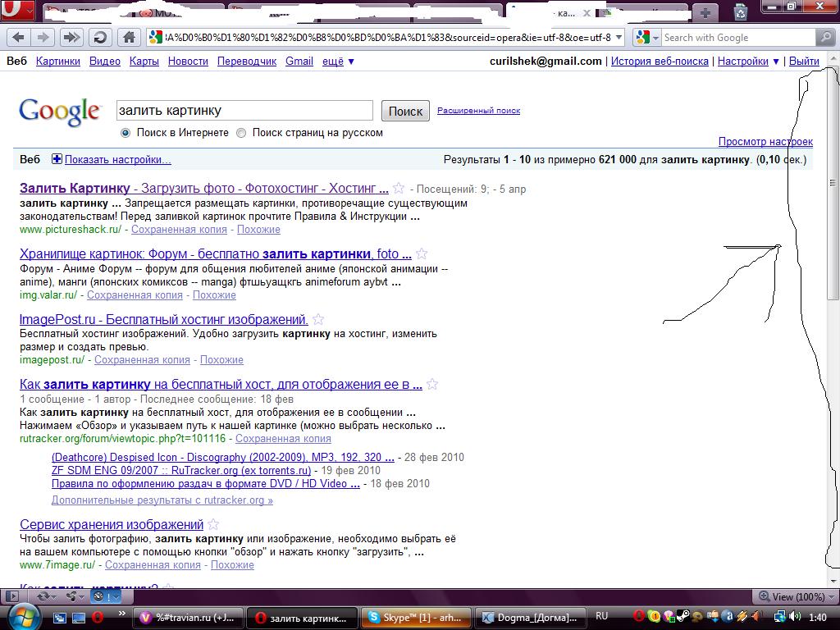
Task: Open the Картинки search category
Action: 58,61
